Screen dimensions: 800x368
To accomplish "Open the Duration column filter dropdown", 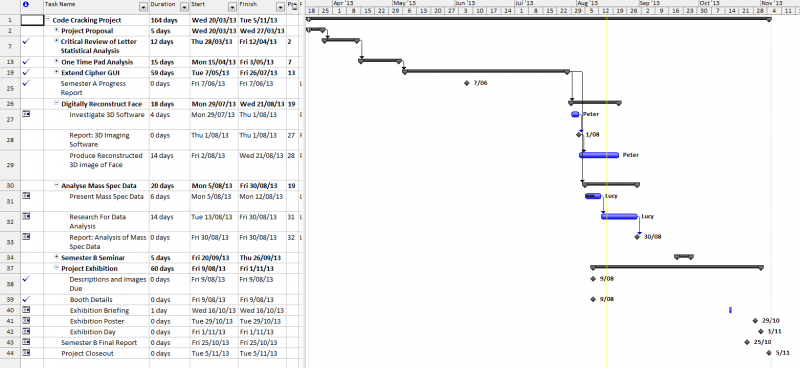I will pyautogui.click(x=184, y=7).
